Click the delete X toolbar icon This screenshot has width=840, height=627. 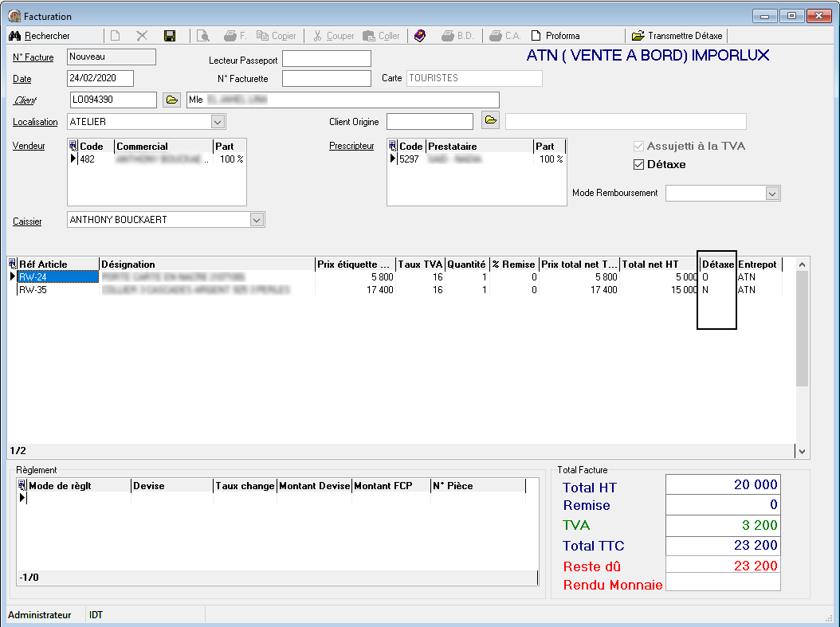pyautogui.click(x=142, y=36)
